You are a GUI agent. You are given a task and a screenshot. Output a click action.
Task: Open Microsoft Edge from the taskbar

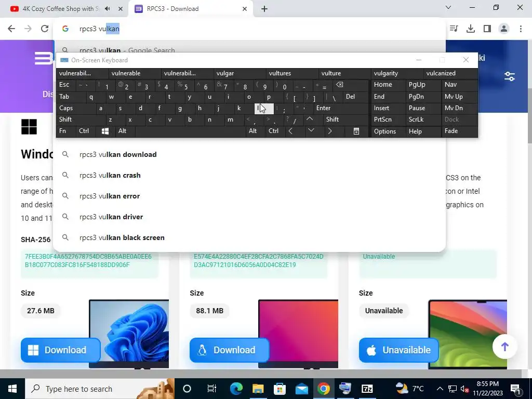point(236,389)
